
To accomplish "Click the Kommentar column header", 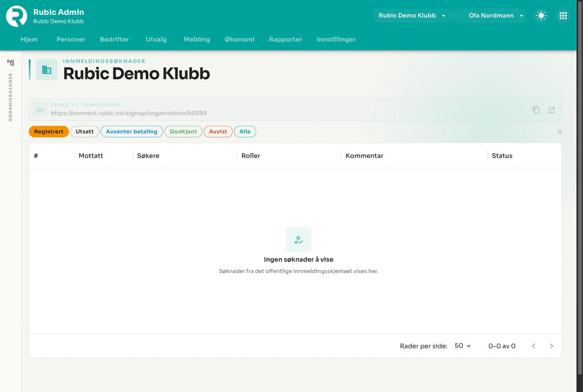I will (365, 156).
